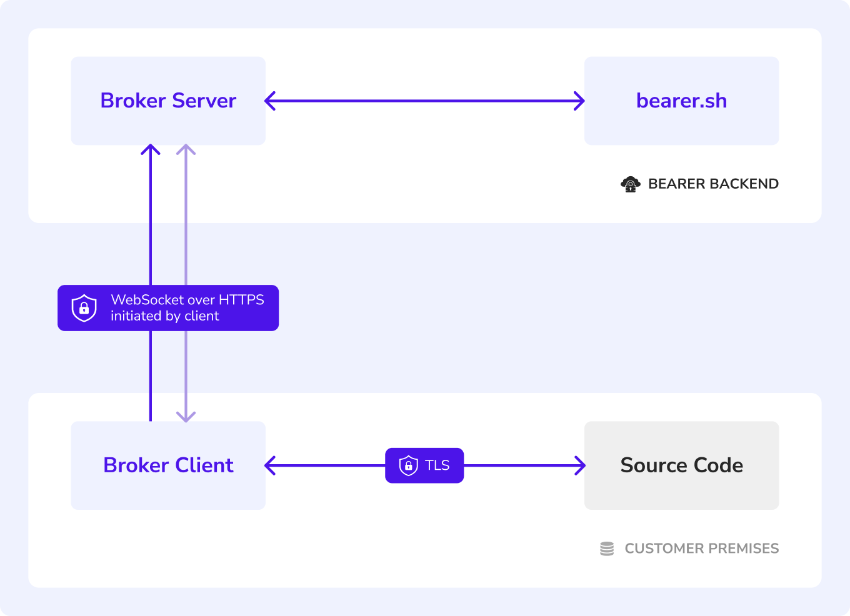Click the CUSTOMER PREMISES label
Viewport: 850px width, 616px height.
tap(702, 549)
